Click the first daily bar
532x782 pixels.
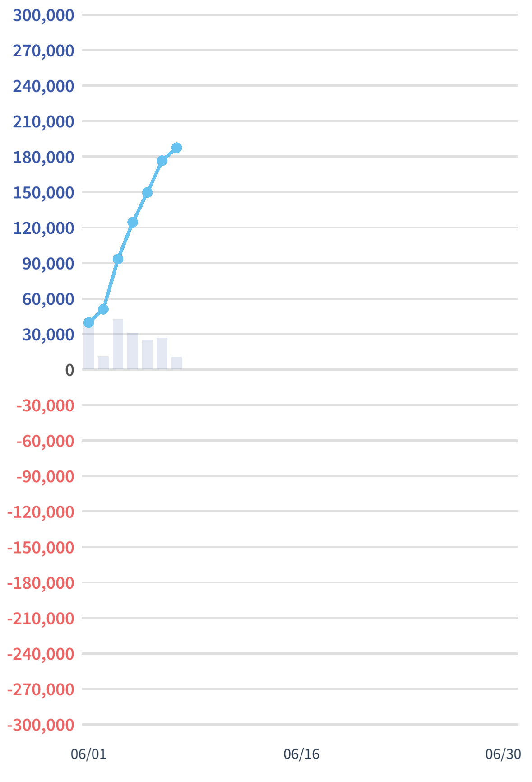[x=88, y=348]
